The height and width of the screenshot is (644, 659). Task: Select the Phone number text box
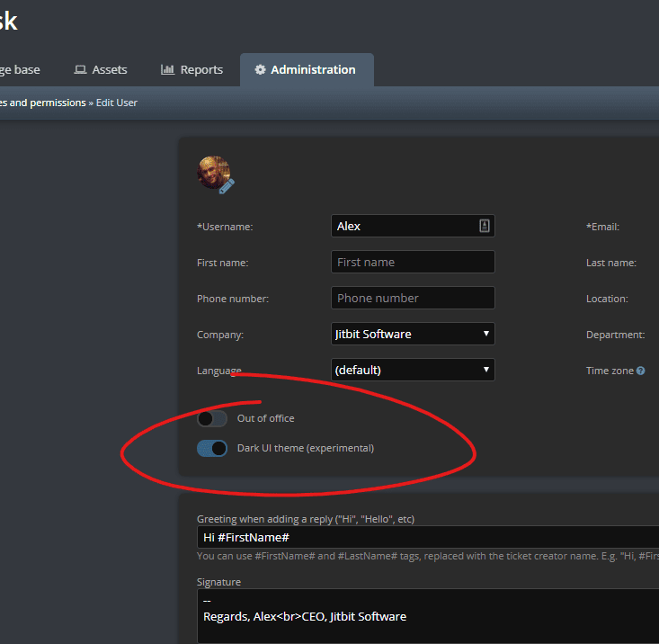point(413,298)
